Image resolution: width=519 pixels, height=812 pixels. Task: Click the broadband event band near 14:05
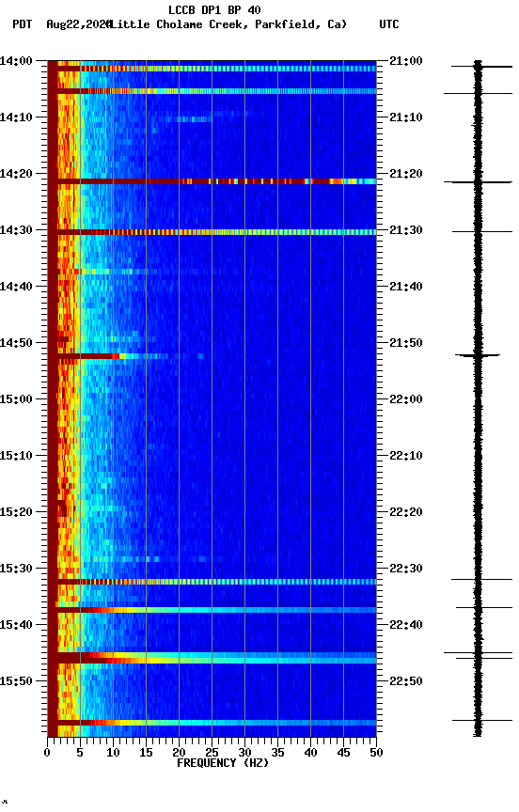coord(212,91)
